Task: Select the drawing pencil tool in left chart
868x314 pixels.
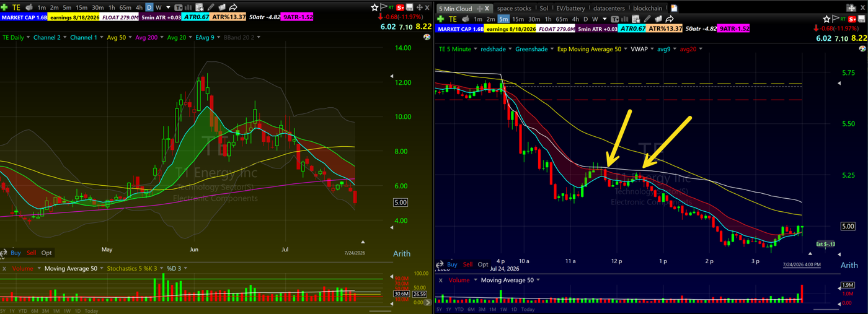Action: pyautogui.click(x=211, y=7)
